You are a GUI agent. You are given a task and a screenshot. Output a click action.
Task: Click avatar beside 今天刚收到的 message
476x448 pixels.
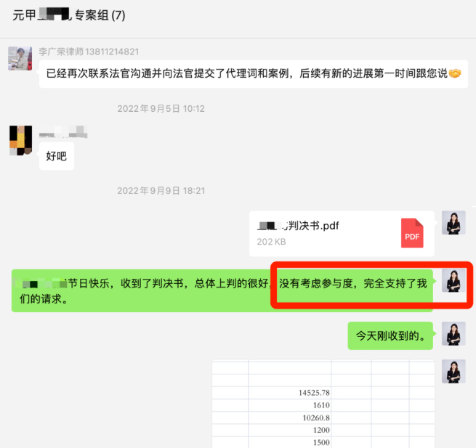[x=453, y=334]
